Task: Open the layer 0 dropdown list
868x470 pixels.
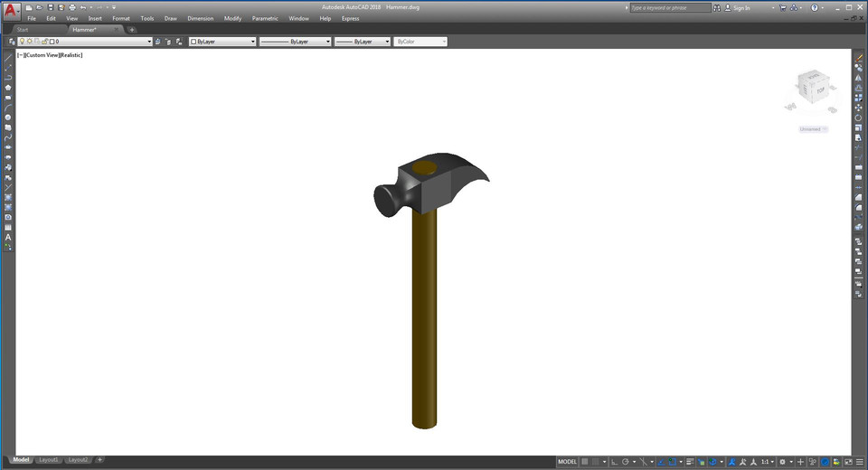Action: [x=149, y=42]
